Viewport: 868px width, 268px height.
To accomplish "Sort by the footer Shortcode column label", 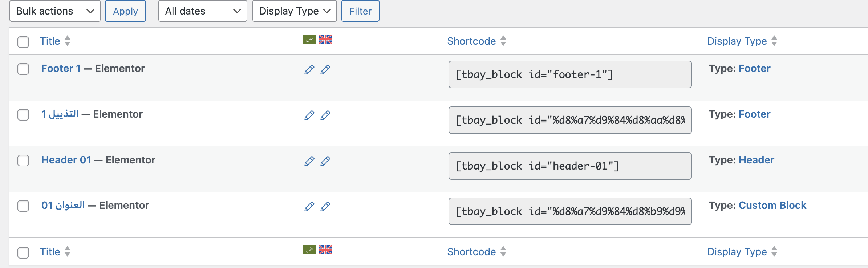I will (471, 252).
